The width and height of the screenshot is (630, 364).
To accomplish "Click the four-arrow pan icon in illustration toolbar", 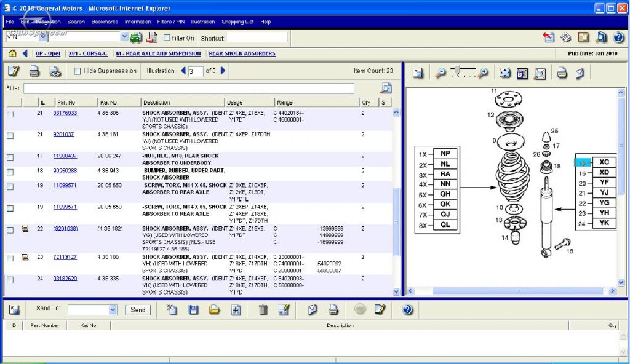I will tap(505, 73).
